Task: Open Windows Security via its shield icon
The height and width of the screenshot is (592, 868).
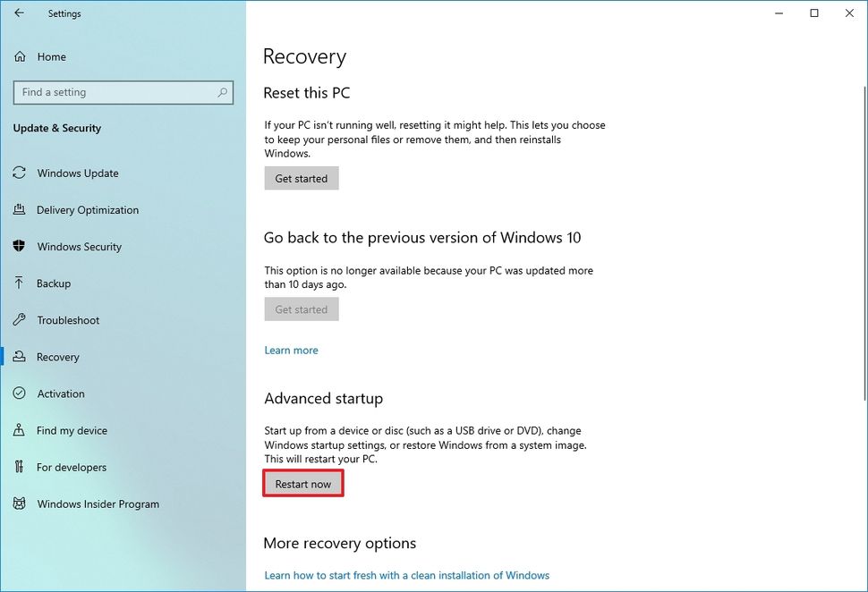Action: point(19,246)
